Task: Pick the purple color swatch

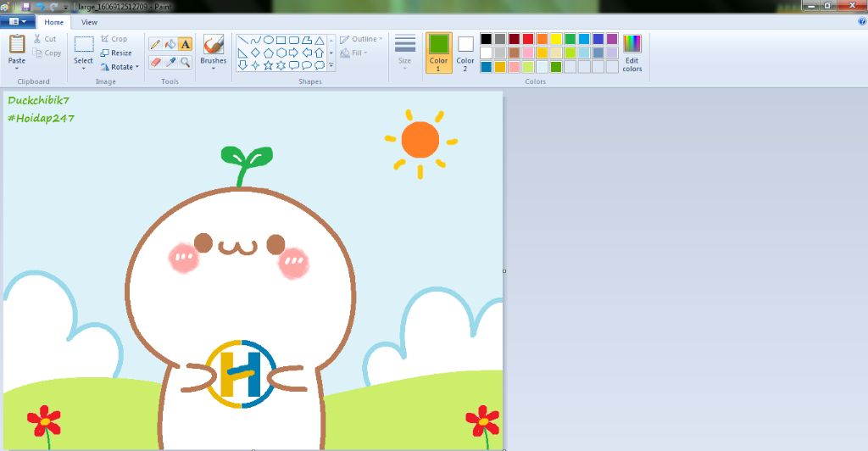Action: 612,39
